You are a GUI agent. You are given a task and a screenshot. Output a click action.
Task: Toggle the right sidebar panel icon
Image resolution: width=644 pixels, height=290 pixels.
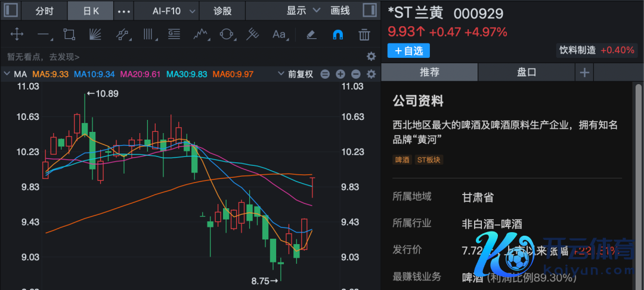[370, 11]
